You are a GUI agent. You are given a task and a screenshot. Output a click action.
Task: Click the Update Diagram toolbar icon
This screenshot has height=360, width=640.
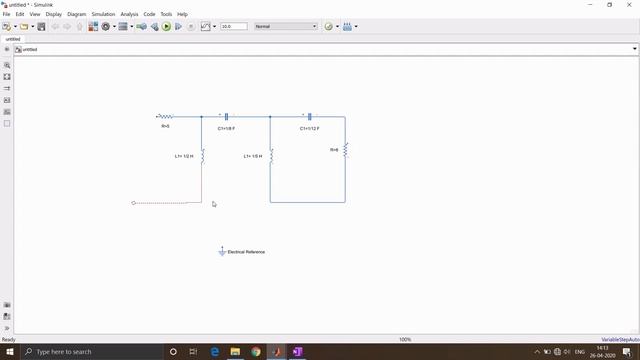pos(142,27)
